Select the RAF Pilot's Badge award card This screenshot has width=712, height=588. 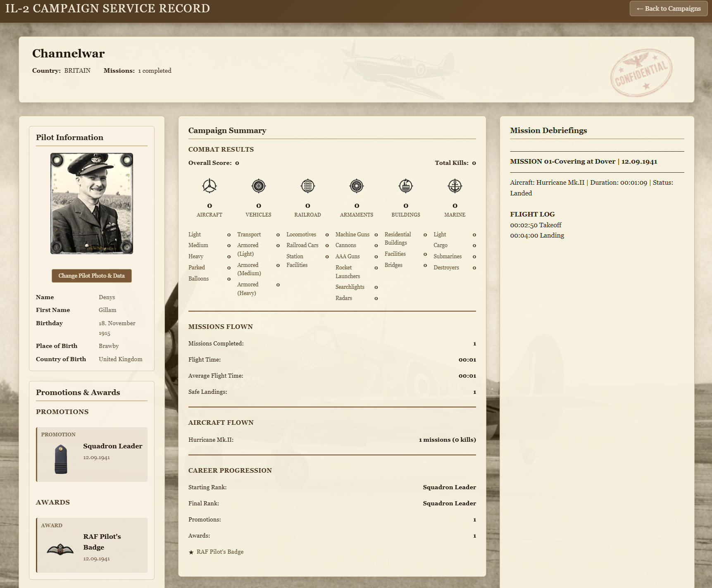(x=92, y=545)
